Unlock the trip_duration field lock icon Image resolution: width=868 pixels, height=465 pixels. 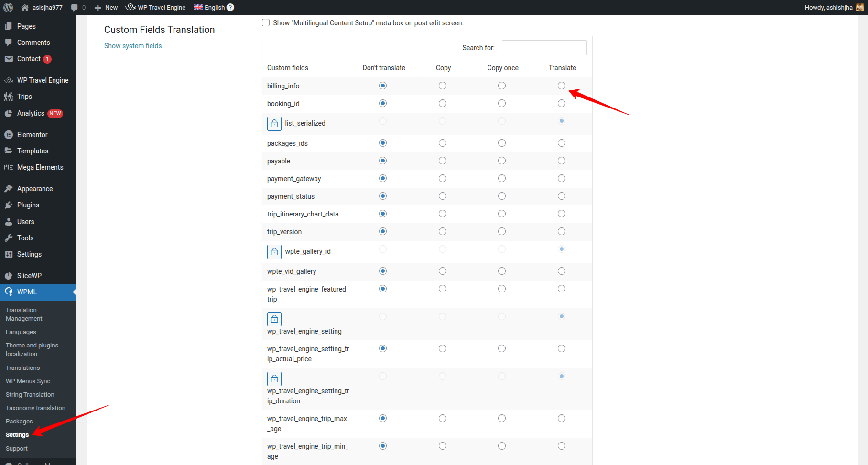click(x=274, y=378)
